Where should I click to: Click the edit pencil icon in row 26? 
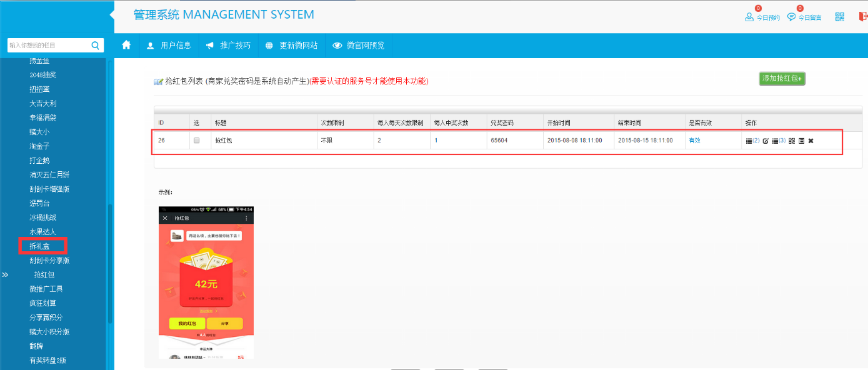tap(766, 141)
